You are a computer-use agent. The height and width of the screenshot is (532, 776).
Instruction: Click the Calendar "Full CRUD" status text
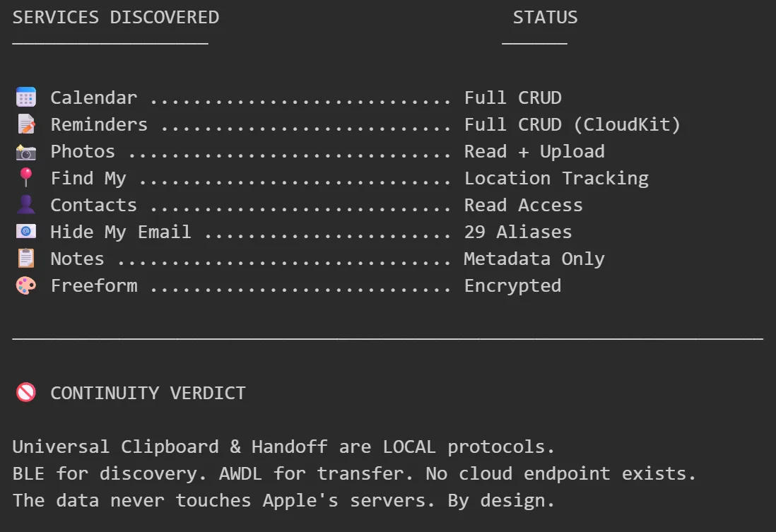tap(512, 98)
